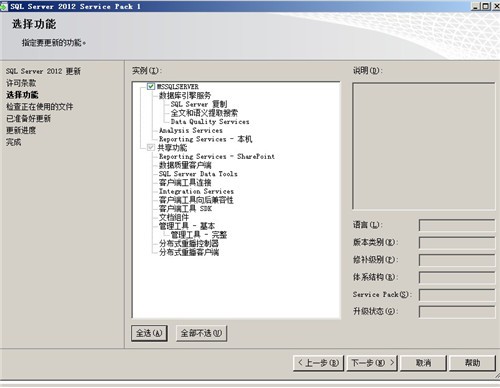Click the 检查正在使用的文件 step

[x=39, y=107]
